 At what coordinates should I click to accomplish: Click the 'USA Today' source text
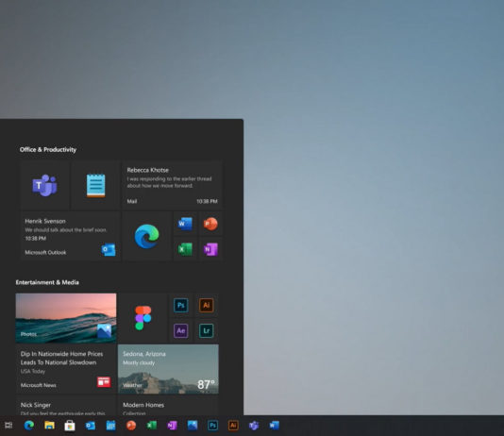[x=33, y=372]
